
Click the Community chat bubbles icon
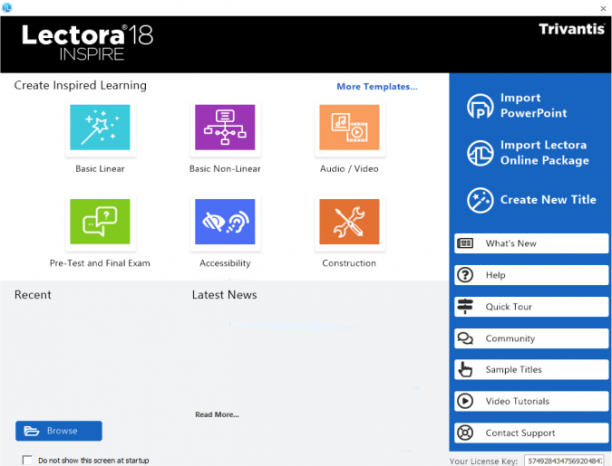click(465, 338)
